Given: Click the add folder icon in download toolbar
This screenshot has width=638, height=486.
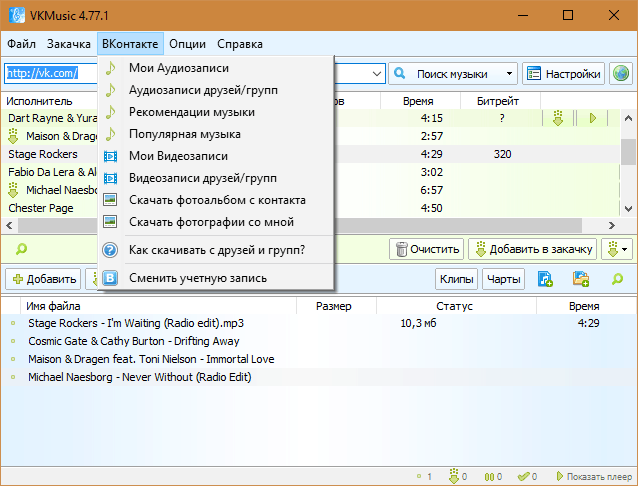Looking at the screenshot, I should (581, 279).
